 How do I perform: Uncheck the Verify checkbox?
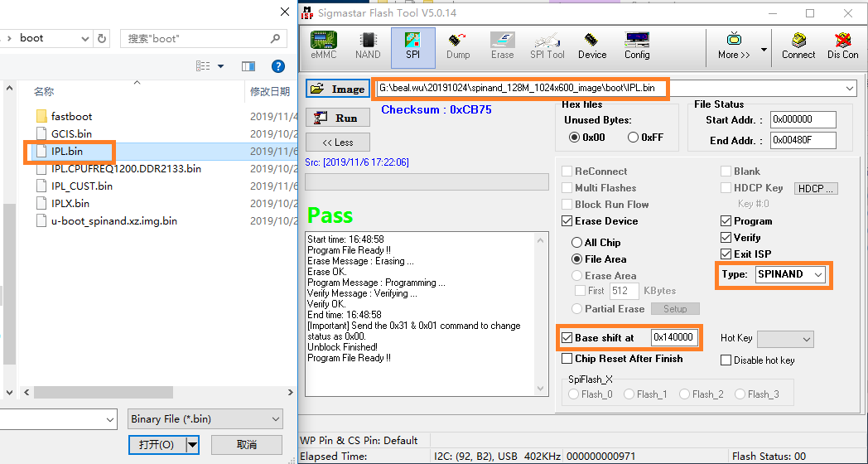click(726, 238)
